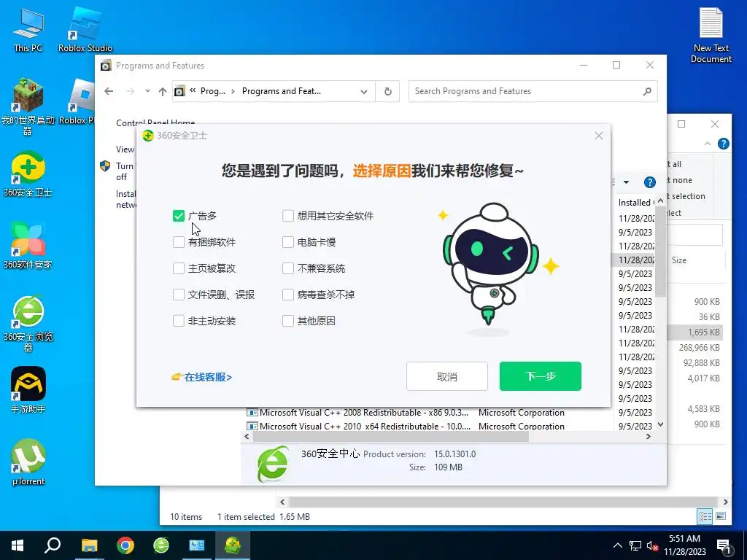Screen dimensions: 747x560
Task: Check the 有捆绑软件 checkbox
Action: (179, 242)
